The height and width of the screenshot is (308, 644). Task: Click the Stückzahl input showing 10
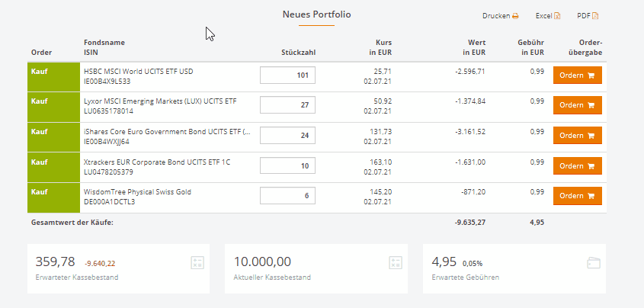[287, 165]
